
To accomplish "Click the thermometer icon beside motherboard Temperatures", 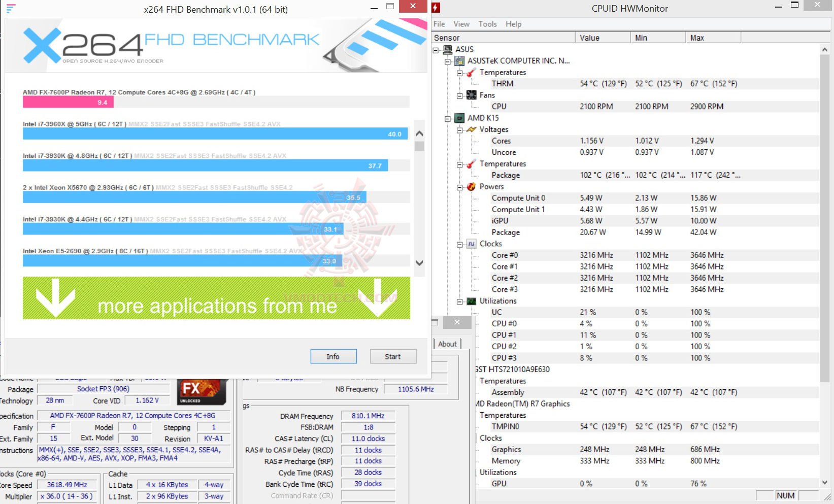I will (x=471, y=73).
